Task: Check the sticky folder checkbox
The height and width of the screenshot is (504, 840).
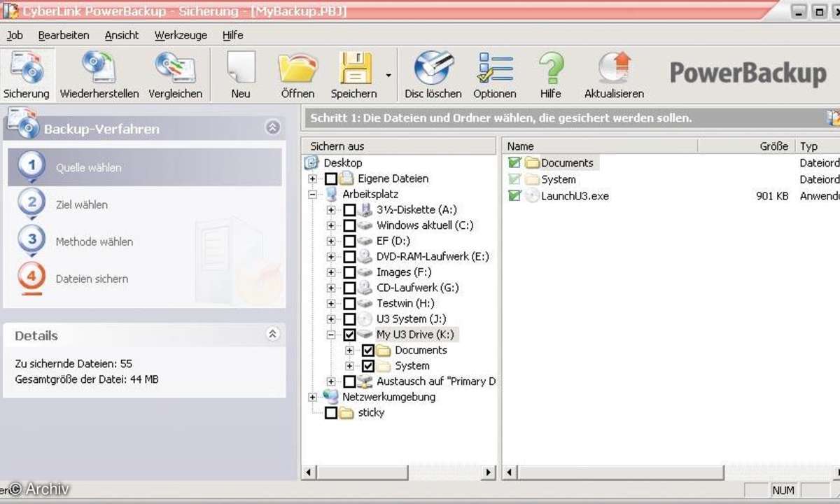Action: pos(331,413)
